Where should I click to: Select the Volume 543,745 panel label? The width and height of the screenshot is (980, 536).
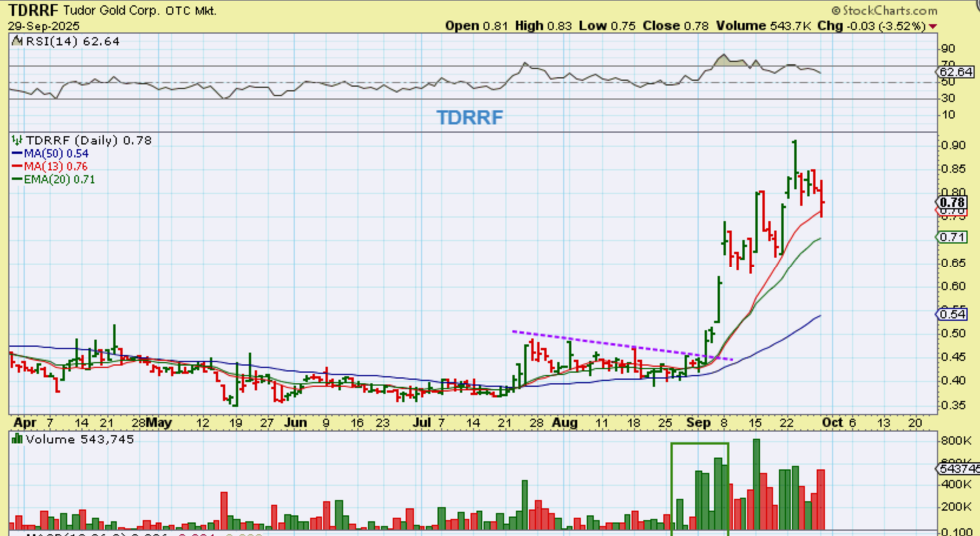(x=80, y=439)
